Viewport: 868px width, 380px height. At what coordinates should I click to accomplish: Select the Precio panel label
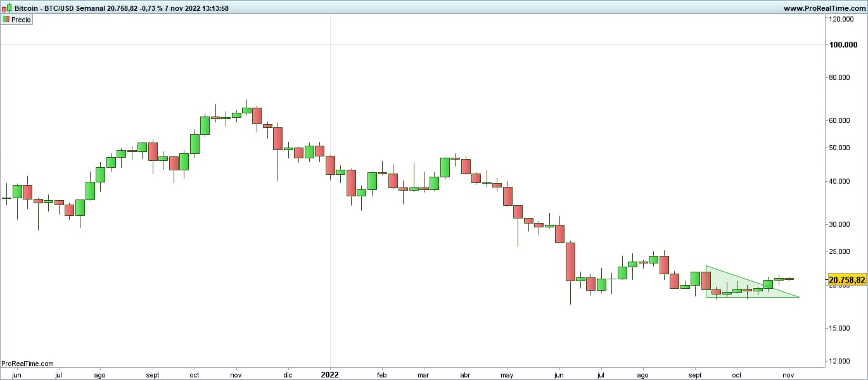[21, 20]
